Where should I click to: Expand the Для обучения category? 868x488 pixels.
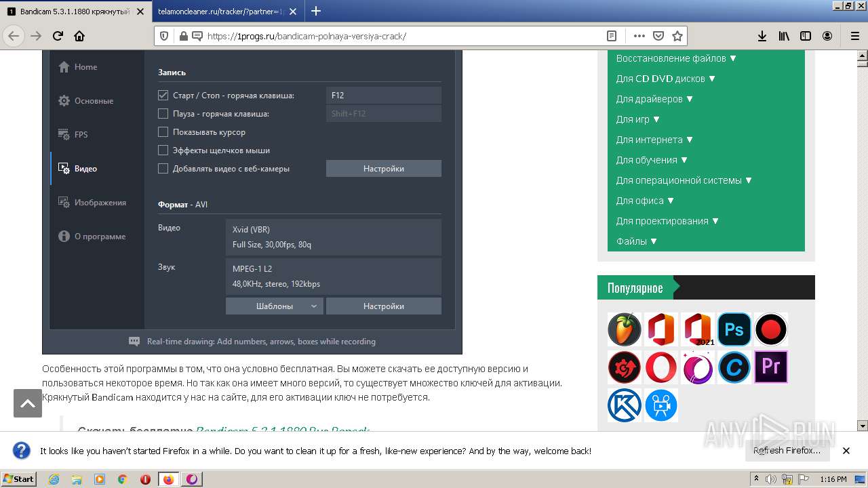652,160
